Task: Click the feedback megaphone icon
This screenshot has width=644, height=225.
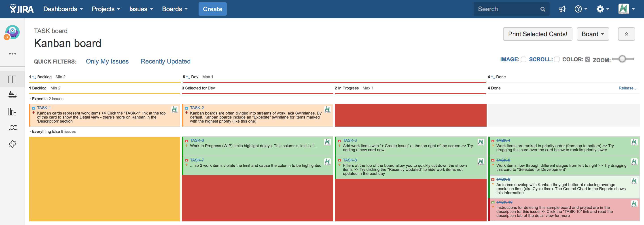Action: coord(562,9)
